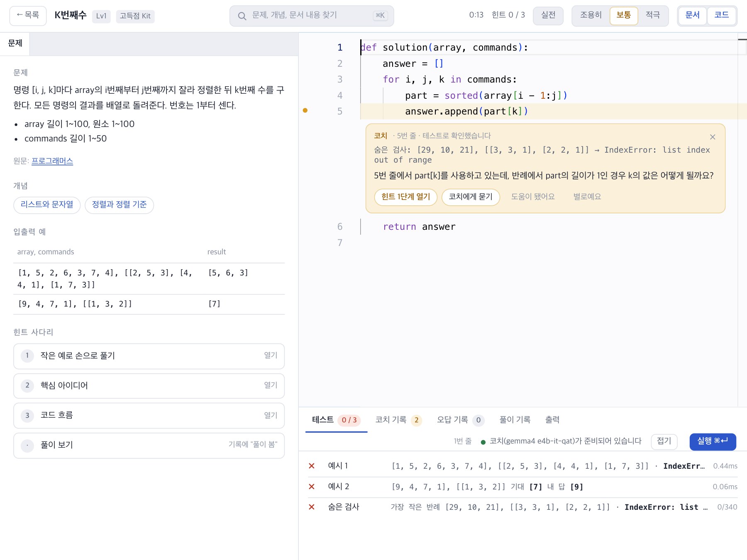The image size is (747, 560).
Task: Switch to the 테스트 tab
Action: pyautogui.click(x=336, y=420)
